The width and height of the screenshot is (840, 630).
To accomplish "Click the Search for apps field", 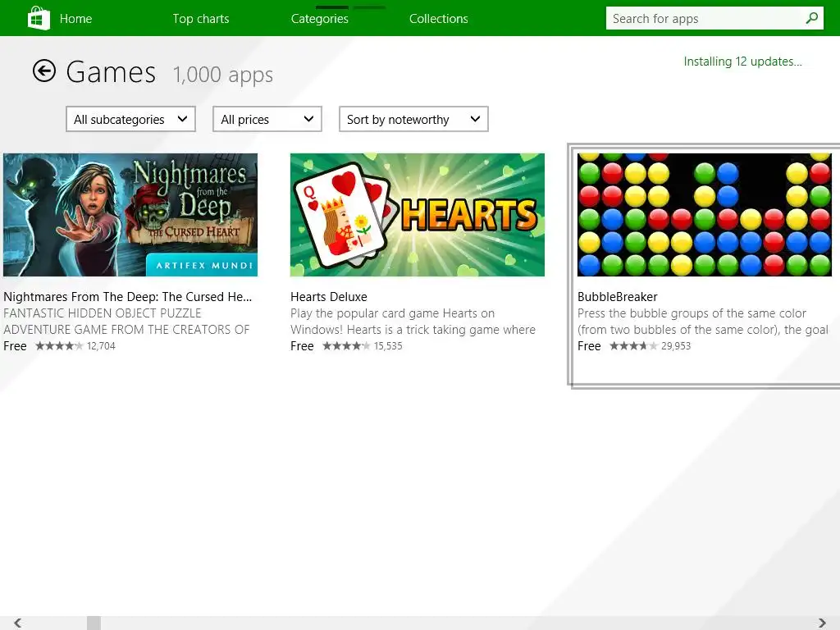I will [714, 18].
